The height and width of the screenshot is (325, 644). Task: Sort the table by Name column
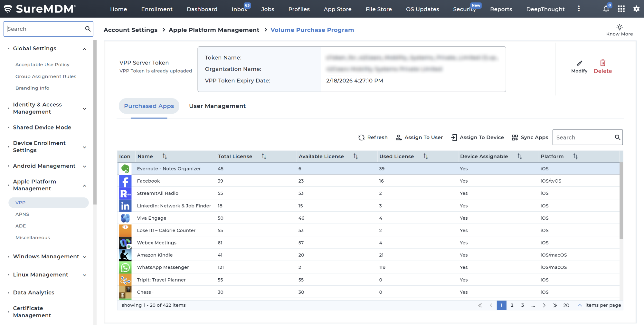(165, 156)
